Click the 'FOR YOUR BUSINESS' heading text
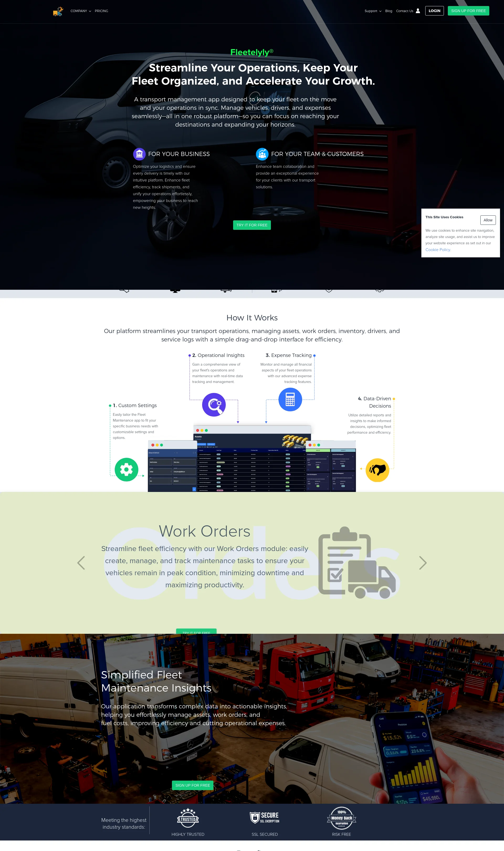504x851 pixels. 179,154
